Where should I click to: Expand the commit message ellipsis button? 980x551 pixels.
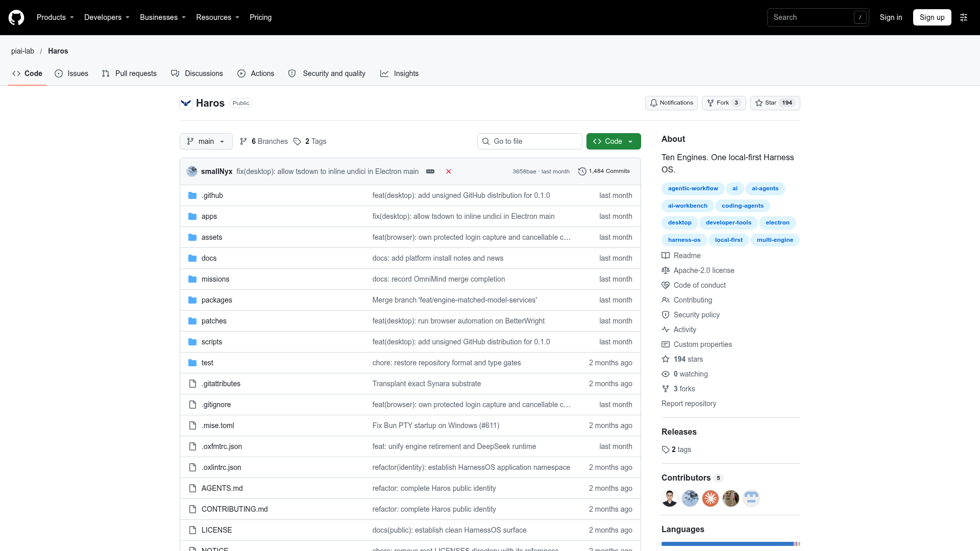[x=430, y=171]
